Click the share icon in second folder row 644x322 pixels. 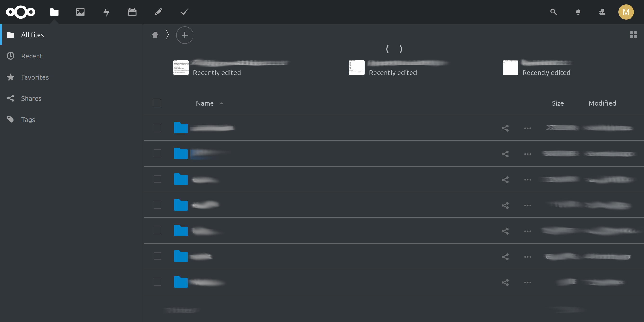505,154
